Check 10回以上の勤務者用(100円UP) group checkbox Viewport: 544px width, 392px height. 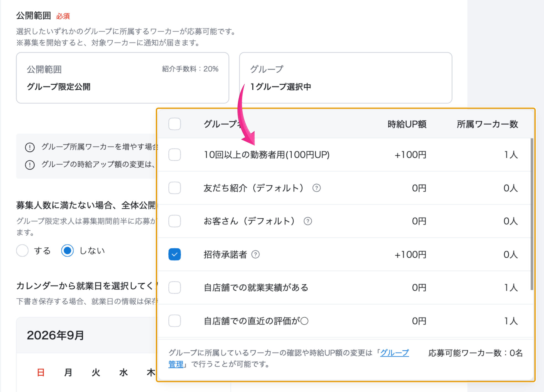point(175,155)
